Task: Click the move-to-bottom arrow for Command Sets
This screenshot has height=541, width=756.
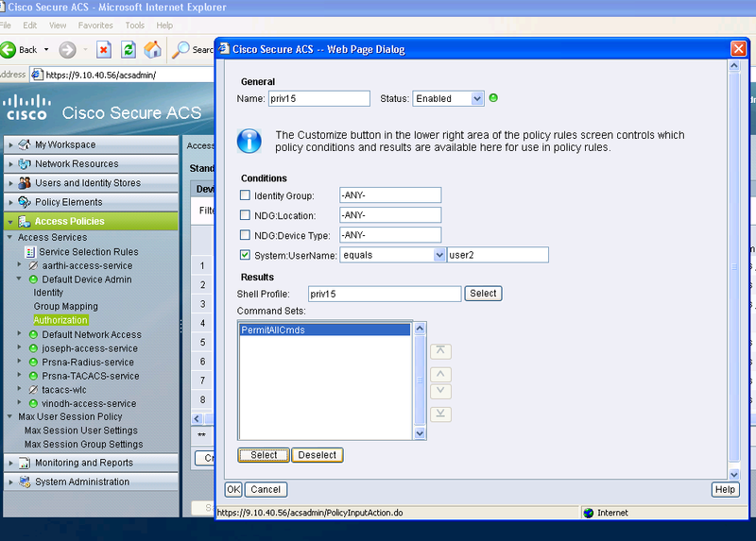Action: [440, 414]
